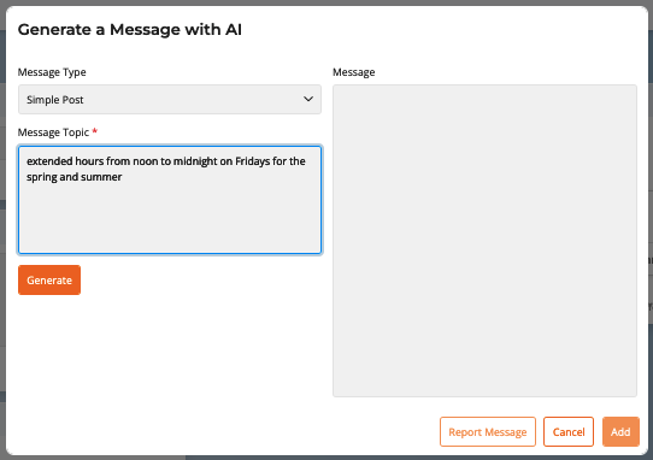
Task: Click the Report Message button
Action: [487, 432]
